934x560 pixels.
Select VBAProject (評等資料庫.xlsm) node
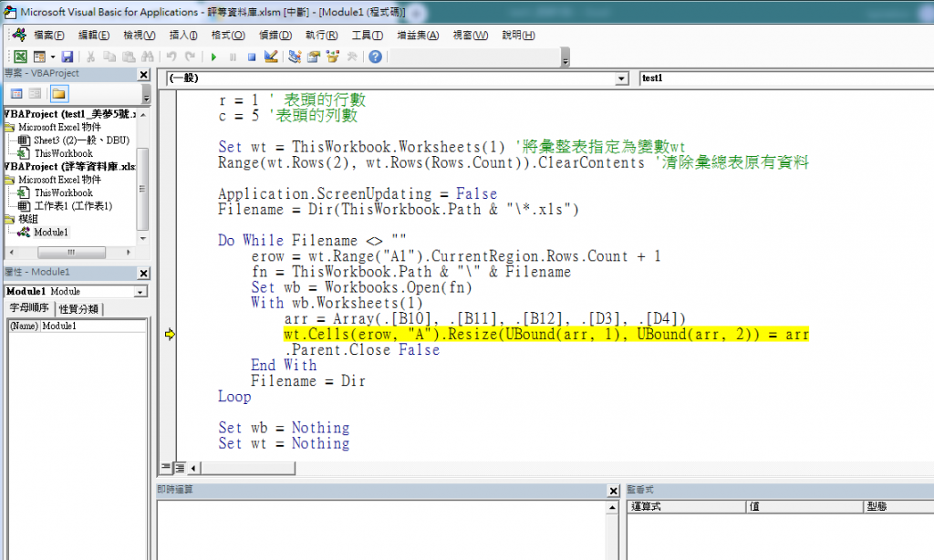[70, 166]
